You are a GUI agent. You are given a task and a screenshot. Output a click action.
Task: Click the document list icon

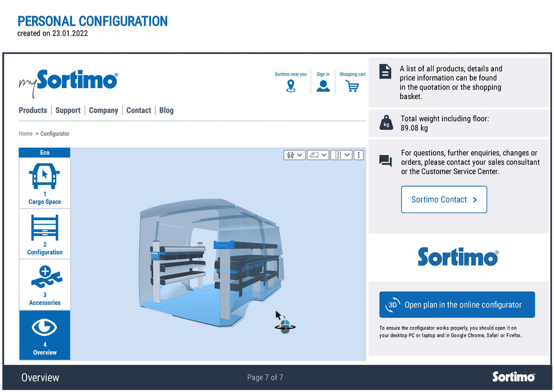pyautogui.click(x=385, y=71)
